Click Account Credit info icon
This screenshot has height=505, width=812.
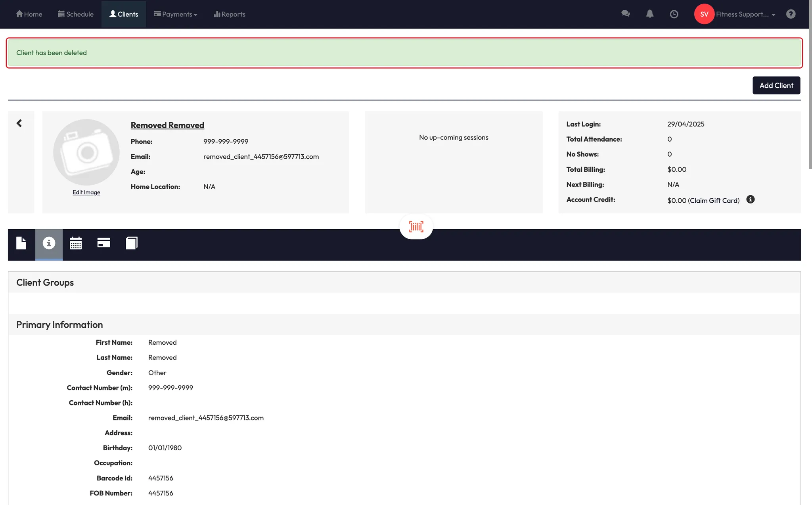pyautogui.click(x=750, y=200)
